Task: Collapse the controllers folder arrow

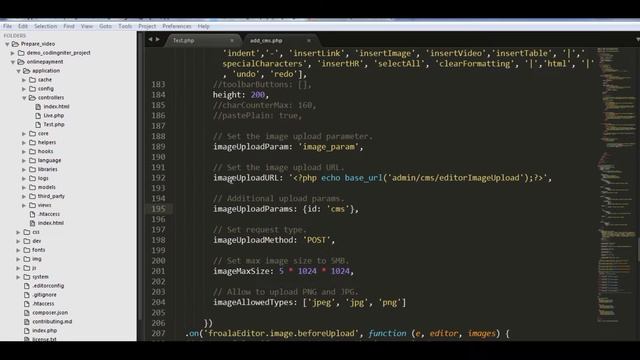Action: [x=24, y=98]
